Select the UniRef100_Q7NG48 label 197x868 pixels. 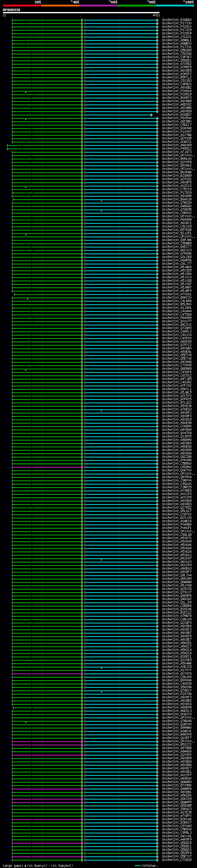pos(177,721)
